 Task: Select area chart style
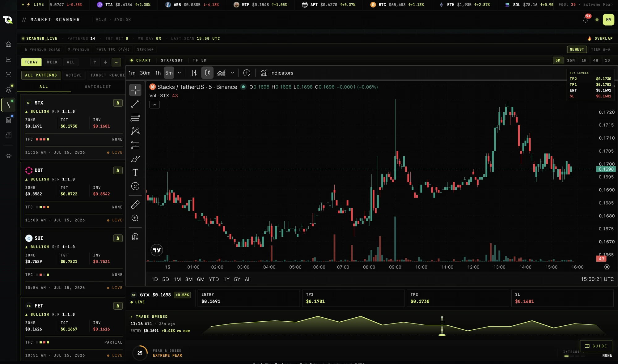(x=221, y=73)
